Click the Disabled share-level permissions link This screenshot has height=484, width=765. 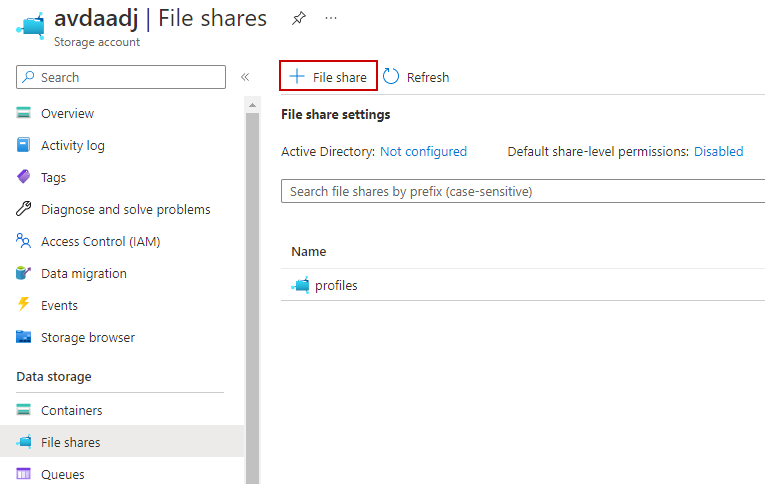click(x=718, y=152)
